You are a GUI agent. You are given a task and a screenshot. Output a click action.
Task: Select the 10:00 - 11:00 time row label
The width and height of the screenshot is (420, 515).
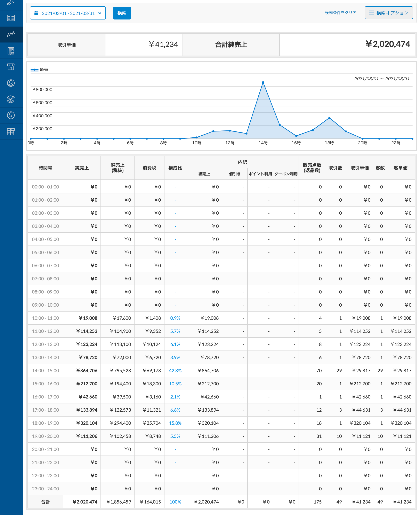[x=46, y=318]
